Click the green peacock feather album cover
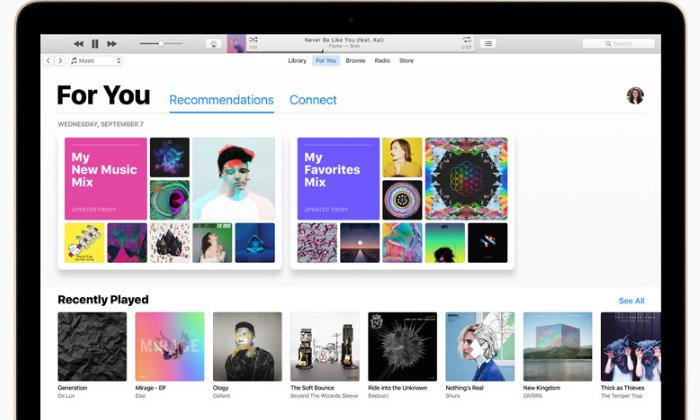The image size is (700, 420). point(170,200)
